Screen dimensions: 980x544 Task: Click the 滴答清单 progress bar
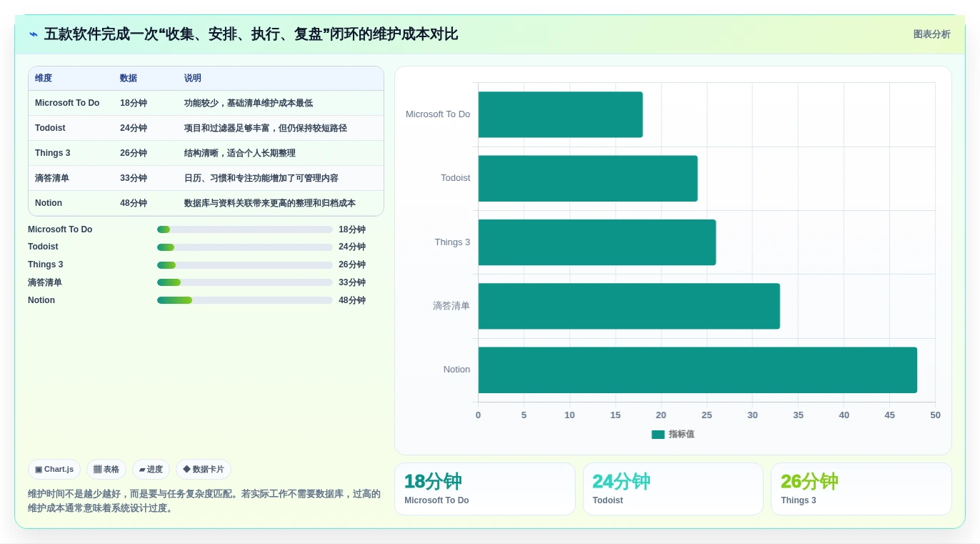[245, 282]
